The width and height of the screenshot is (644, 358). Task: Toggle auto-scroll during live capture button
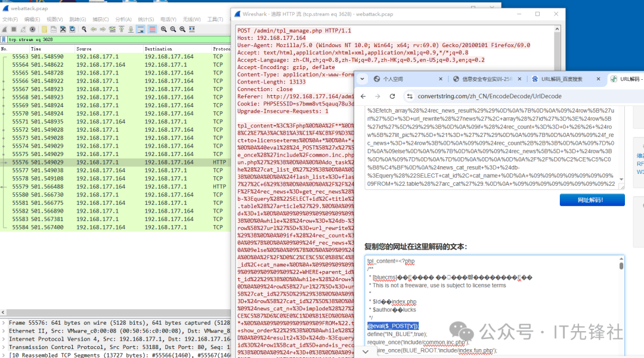(141, 29)
